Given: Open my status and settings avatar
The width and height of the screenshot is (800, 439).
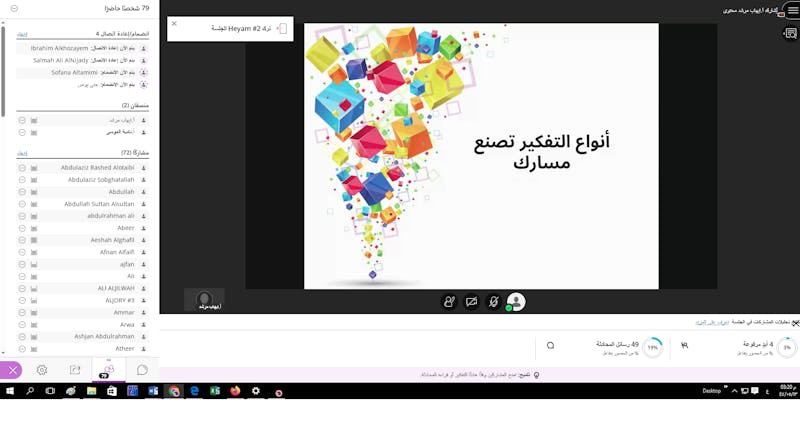Looking at the screenshot, I should (x=515, y=301).
